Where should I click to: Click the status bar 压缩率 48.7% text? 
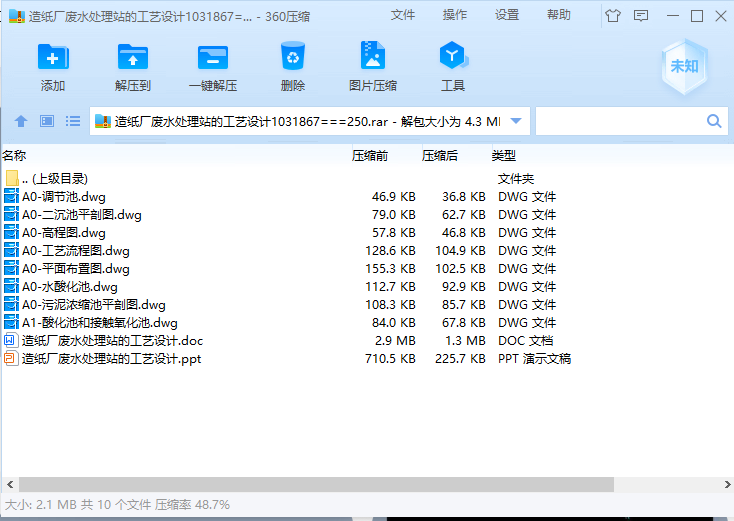(x=192, y=505)
